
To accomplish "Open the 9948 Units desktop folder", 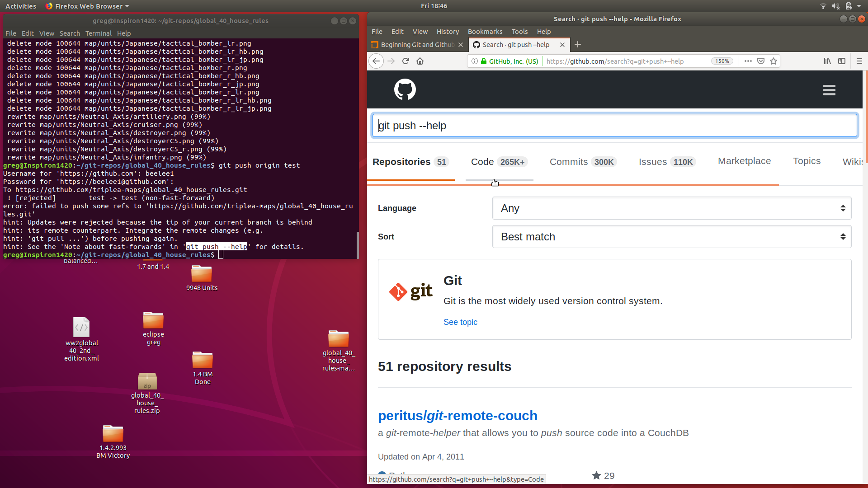I will [202, 278].
